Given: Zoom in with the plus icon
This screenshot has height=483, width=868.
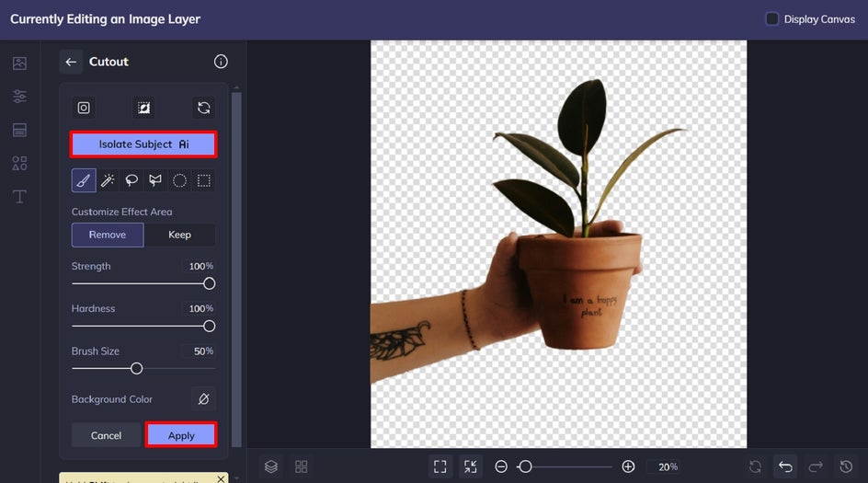Looking at the screenshot, I should point(628,467).
